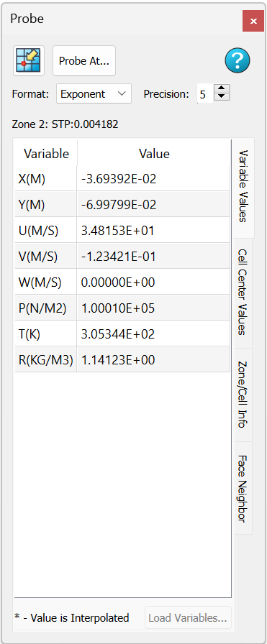Select the Face Neighbor tab
This screenshot has height=644, width=267.
[x=243, y=488]
